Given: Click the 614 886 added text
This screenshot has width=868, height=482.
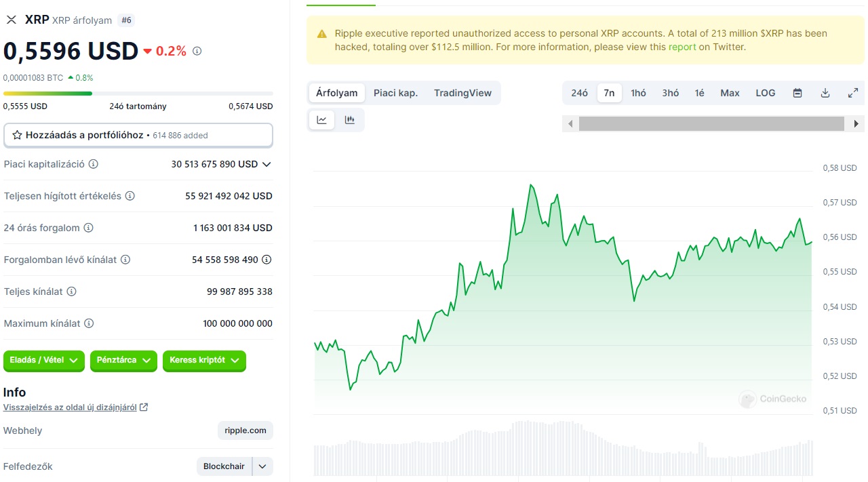Looking at the screenshot, I should (x=180, y=136).
